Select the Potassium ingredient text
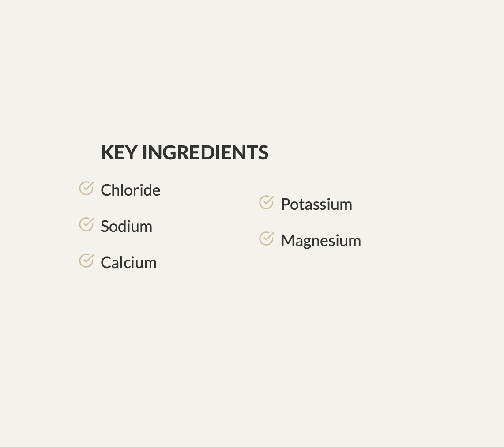Viewport: 504px width, 447px height. tap(316, 205)
